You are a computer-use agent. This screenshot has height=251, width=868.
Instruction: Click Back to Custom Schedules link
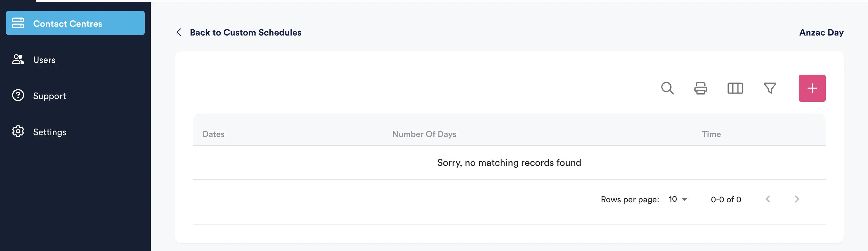click(x=246, y=32)
